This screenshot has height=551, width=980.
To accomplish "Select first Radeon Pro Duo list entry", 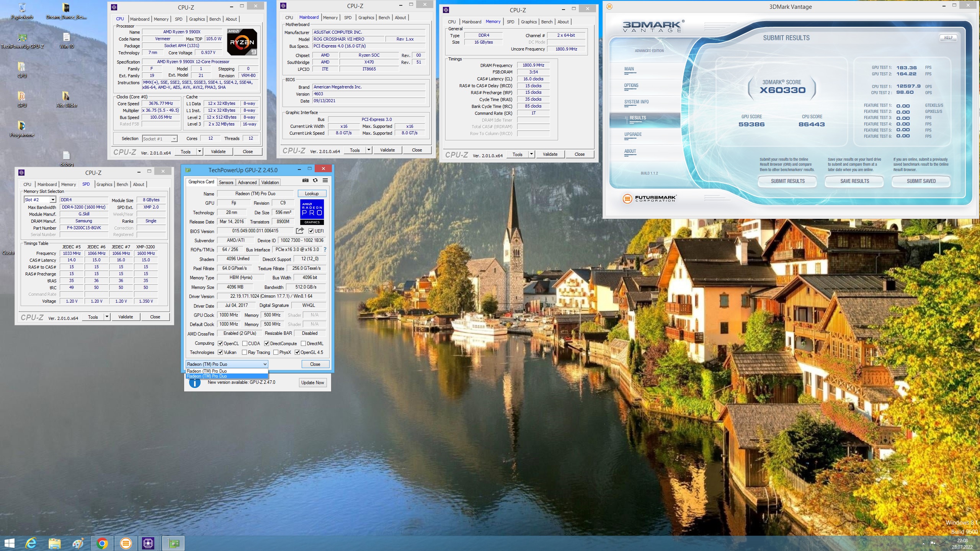I will (227, 371).
